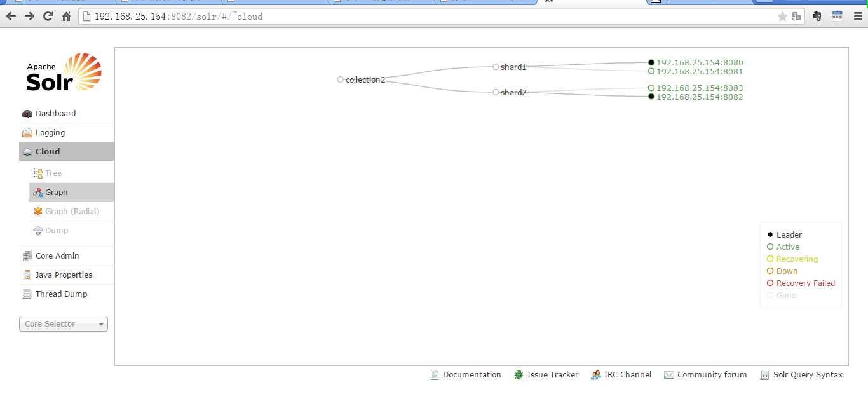Click the Recovering legend entry
Image resolution: width=868 pixels, height=394 pixels.
click(x=792, y=259)
